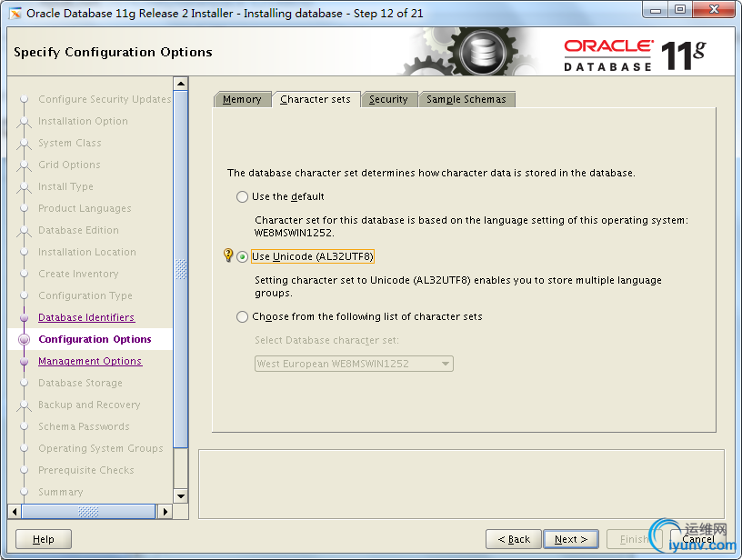Click the Install Type step
The width and height of the screenshot is (742, 560).
point(65,186)
